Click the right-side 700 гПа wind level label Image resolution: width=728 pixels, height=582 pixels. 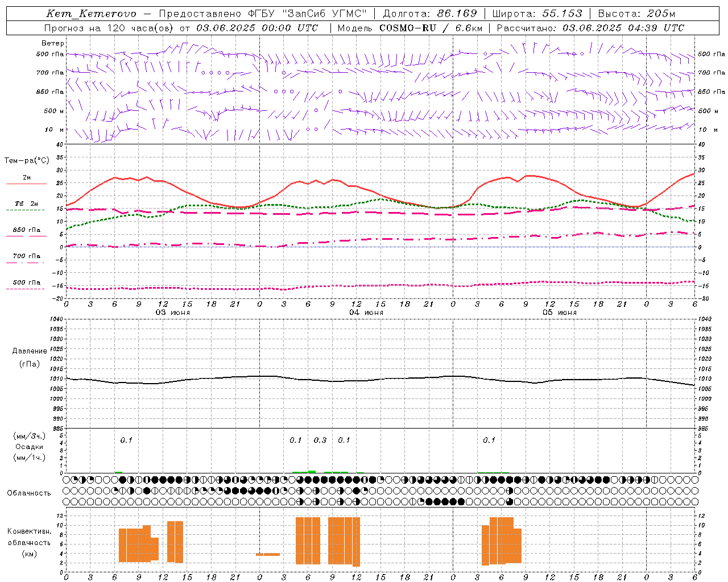coord(712,73)
